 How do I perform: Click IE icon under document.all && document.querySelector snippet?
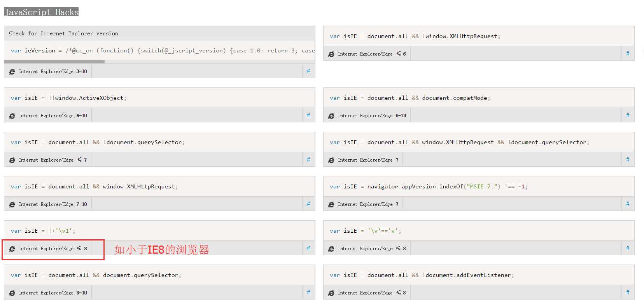click(12, 293)
